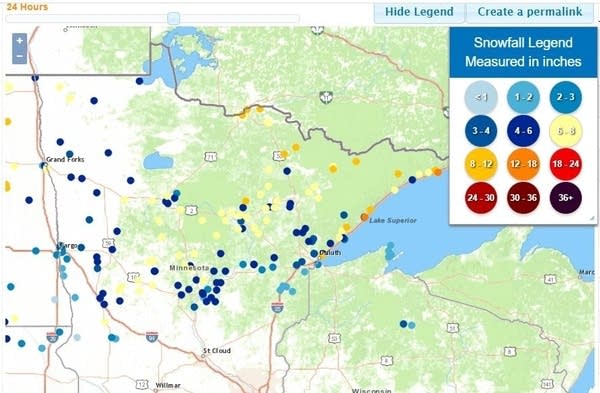Click the Duluth city label

(x=330, y=253)
